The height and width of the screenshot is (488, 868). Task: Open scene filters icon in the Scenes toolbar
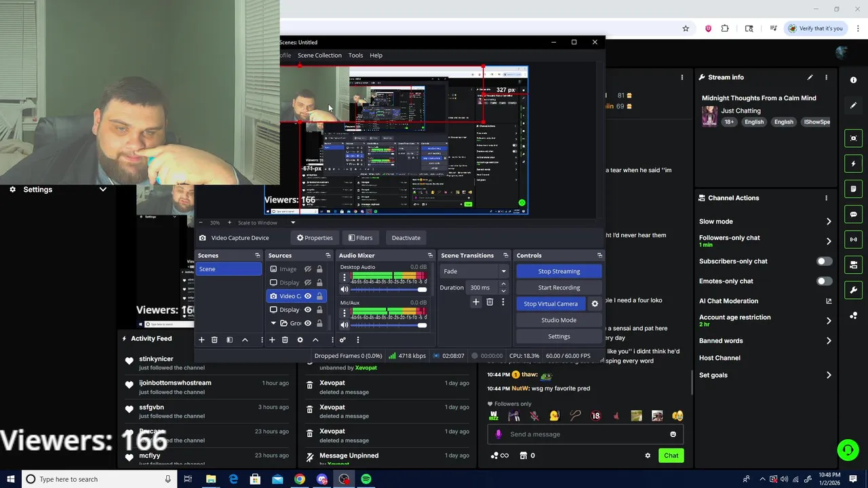(x=229, y=340)
